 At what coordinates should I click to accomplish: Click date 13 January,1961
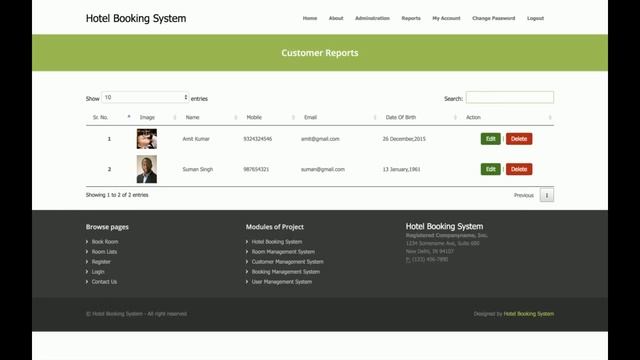click(x=401, y=169)
